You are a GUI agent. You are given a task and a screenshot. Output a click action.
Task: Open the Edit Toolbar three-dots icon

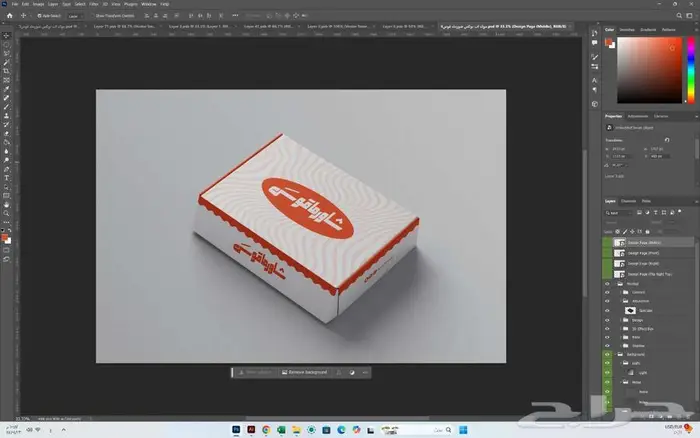6,222
